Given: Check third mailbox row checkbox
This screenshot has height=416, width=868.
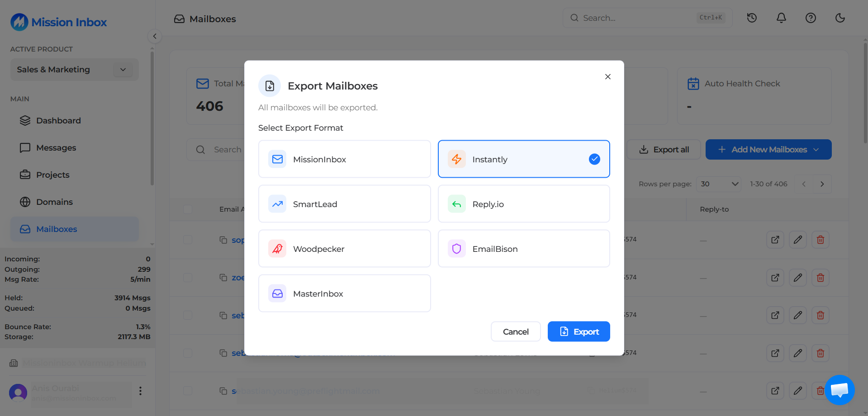Looking at the screenshot, I should click(x=188, y=315).
